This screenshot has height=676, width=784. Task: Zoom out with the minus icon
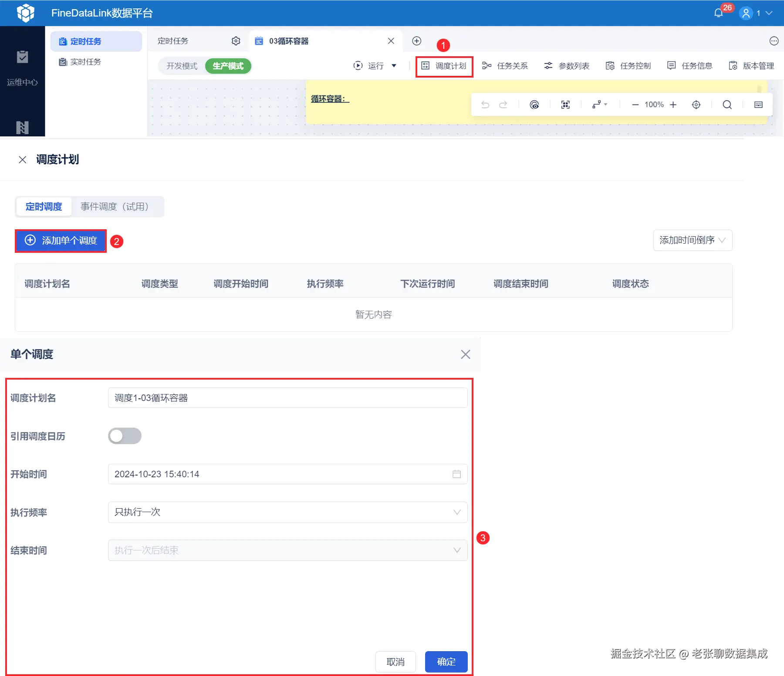(x=635, y=105)
